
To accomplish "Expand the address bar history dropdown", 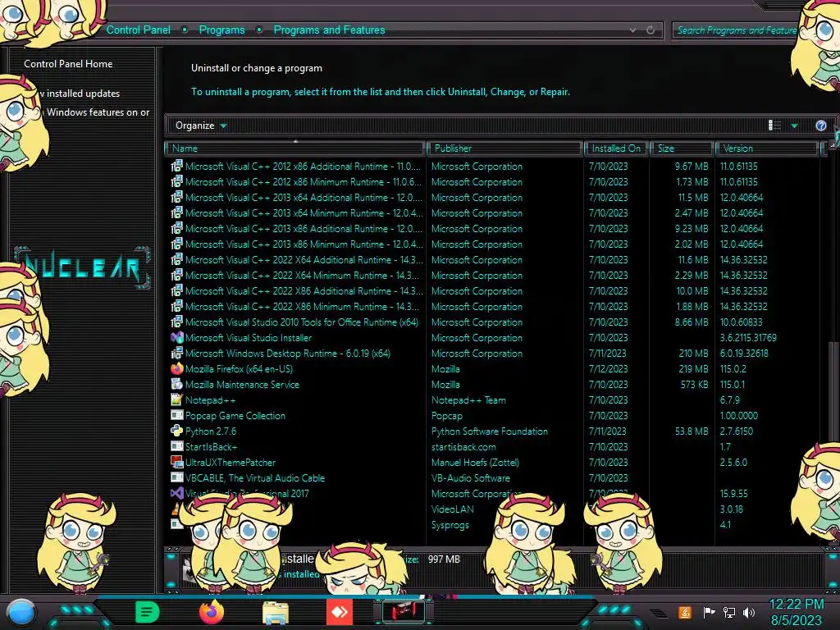I will tap(632, 30).
